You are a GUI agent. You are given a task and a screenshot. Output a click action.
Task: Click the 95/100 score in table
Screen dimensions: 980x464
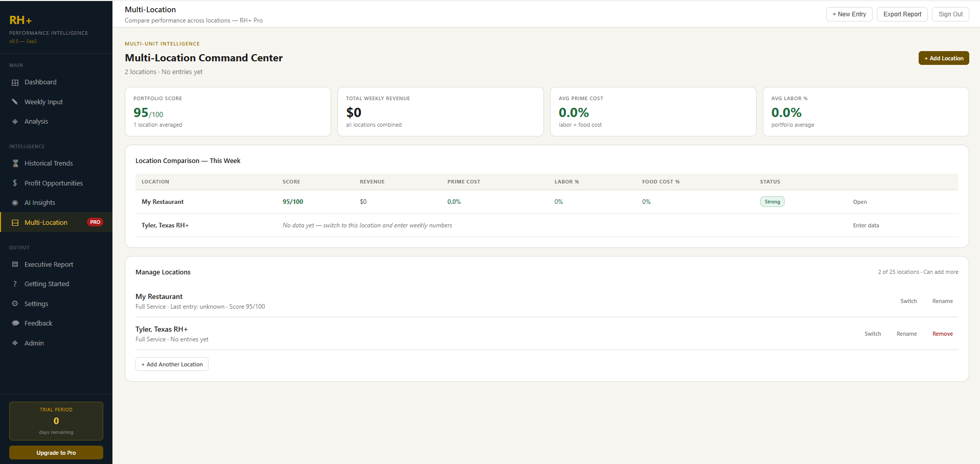click(293, 202)
